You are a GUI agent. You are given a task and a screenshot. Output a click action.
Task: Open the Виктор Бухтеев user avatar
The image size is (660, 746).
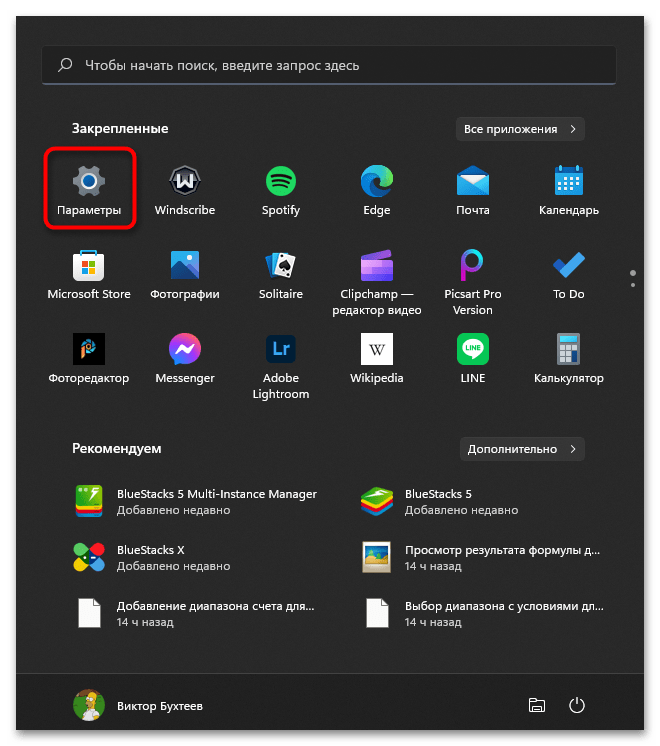tap(89, 705)
